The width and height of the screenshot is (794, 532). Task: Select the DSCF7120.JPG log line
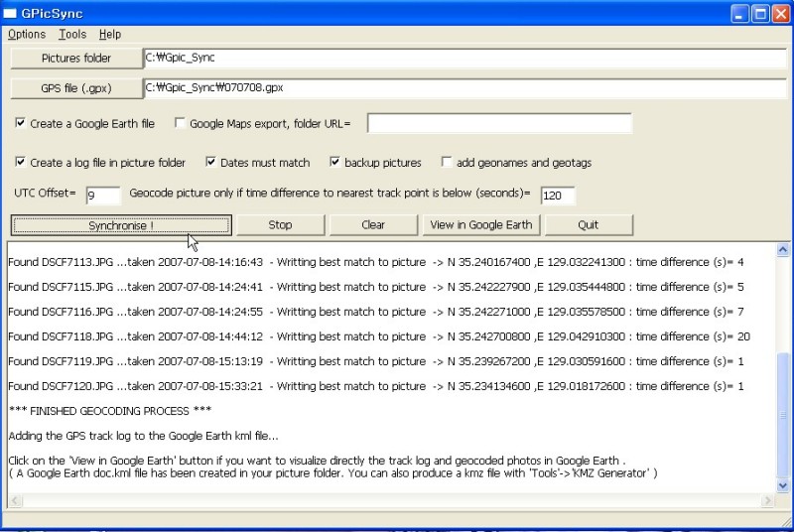pyautogui.click(x=376, y=386)
